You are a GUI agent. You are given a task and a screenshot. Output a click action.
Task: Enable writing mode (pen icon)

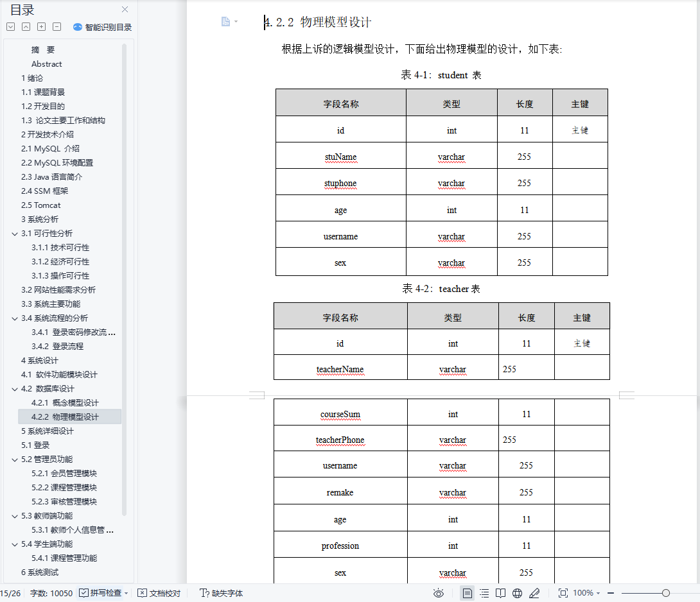[x=534, y=593]
